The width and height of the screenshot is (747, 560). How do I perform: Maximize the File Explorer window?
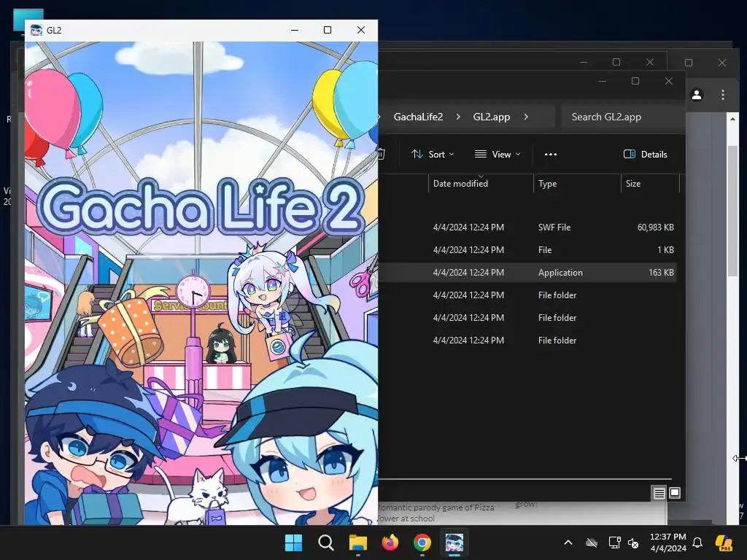point(635,81)
